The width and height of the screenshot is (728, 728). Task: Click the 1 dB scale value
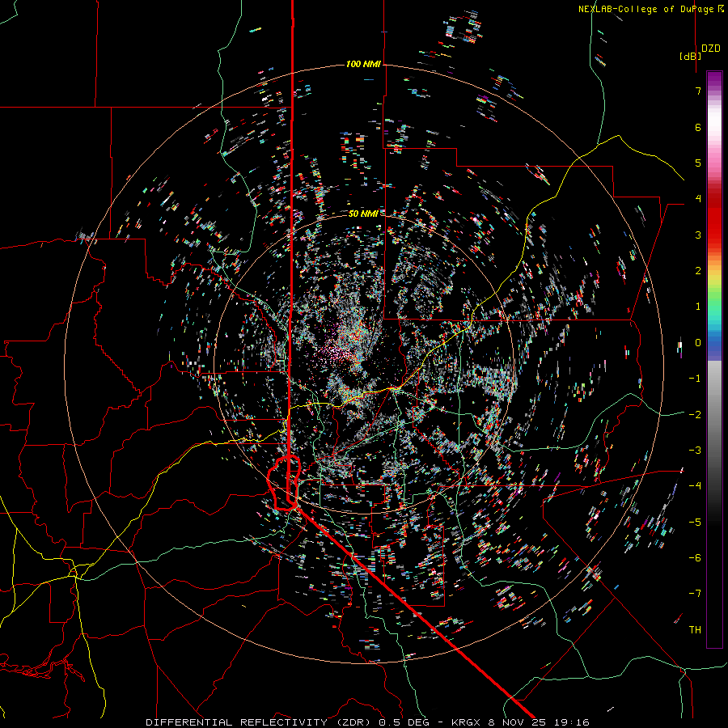pos(698,307)
